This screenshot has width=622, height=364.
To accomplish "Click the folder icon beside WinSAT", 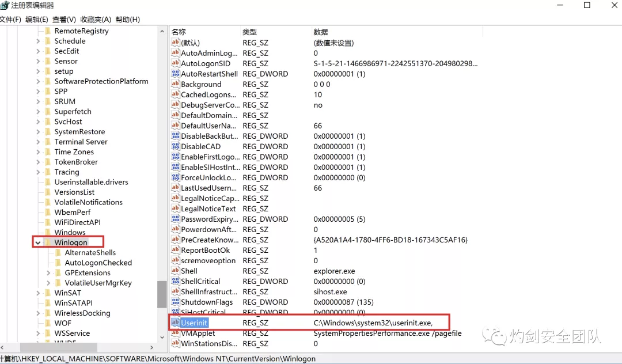I will tap(48, 293).
